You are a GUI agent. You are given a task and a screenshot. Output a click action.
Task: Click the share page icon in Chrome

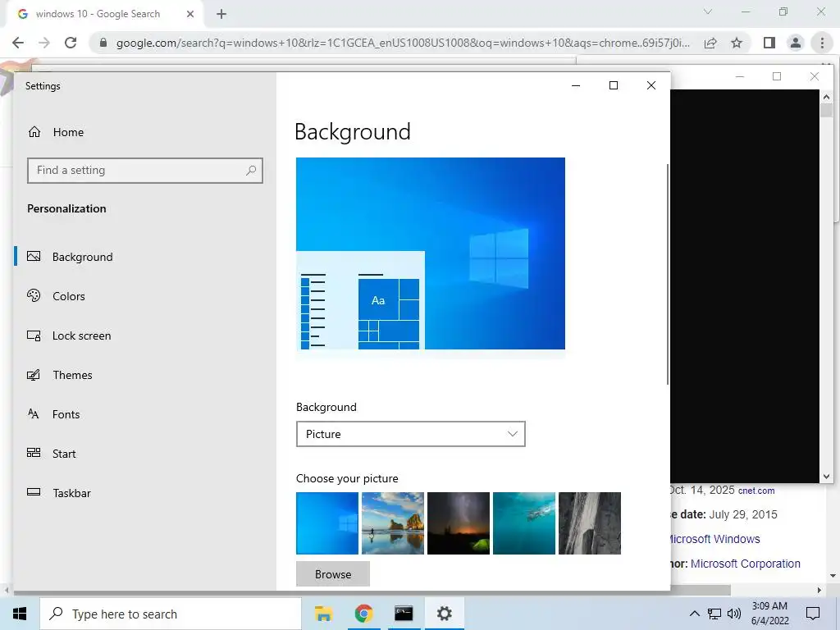click(710, 43)
